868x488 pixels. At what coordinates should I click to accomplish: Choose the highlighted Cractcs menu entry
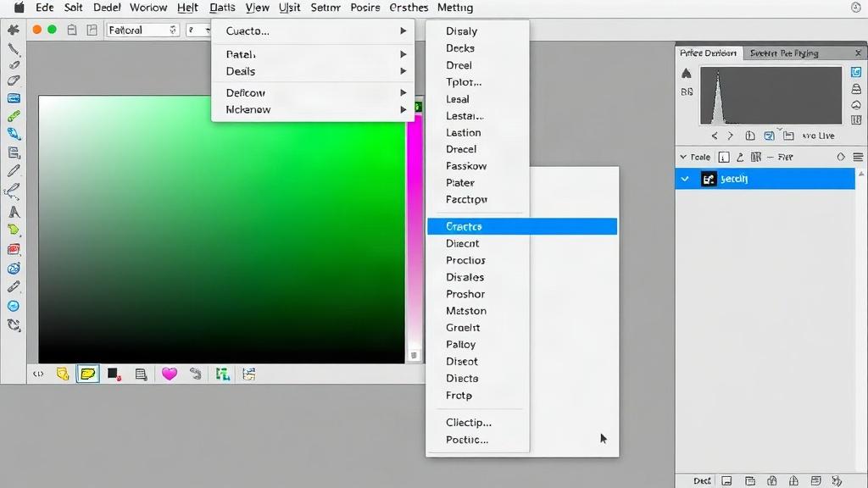[x=522, y=226]
